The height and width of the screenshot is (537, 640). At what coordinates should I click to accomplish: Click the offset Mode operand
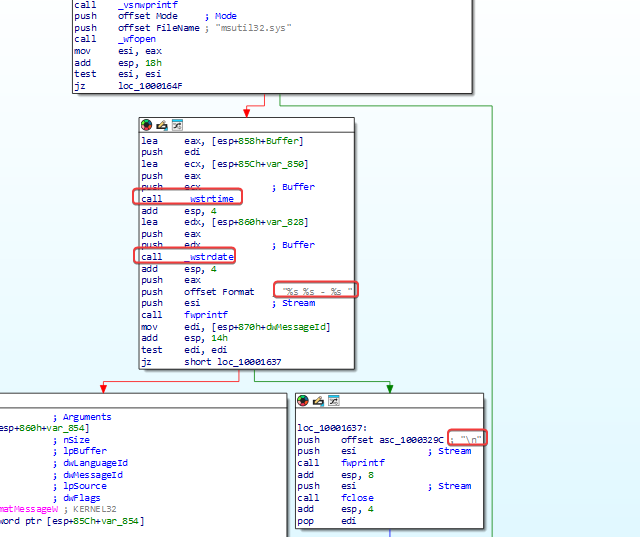(148, 16)
